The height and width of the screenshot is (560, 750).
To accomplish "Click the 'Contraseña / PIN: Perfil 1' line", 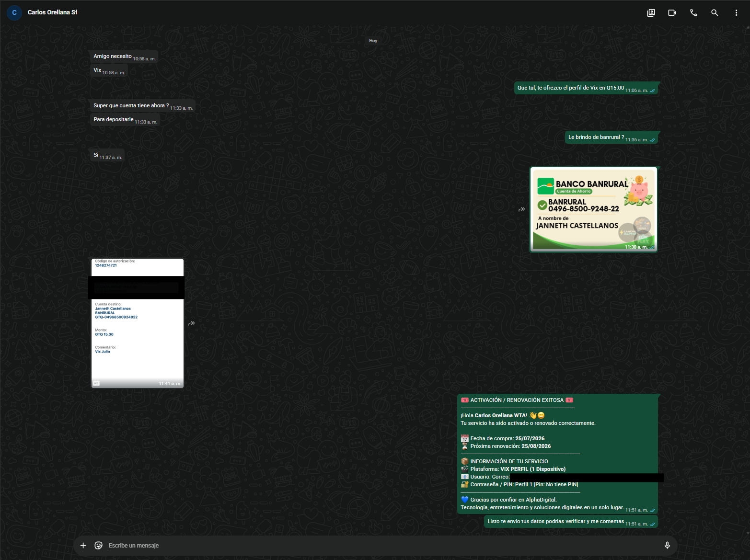I will (519, 484).
